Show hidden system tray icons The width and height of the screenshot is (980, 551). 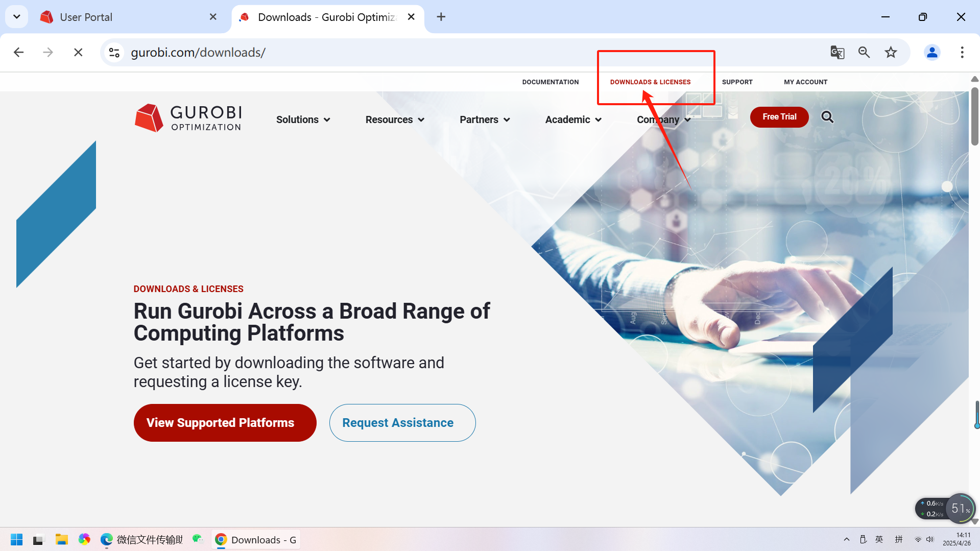[x=846, y=539]
